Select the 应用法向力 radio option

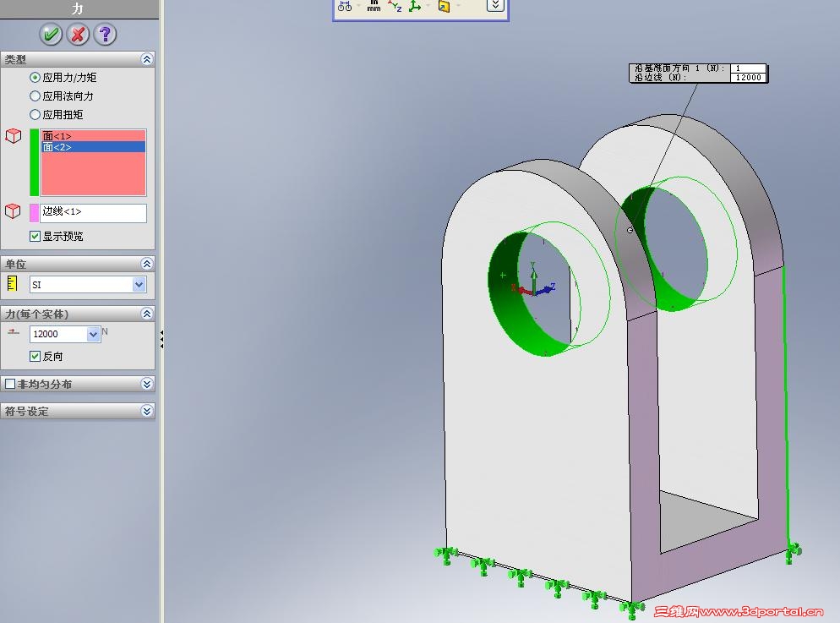[x=35, y=96]
